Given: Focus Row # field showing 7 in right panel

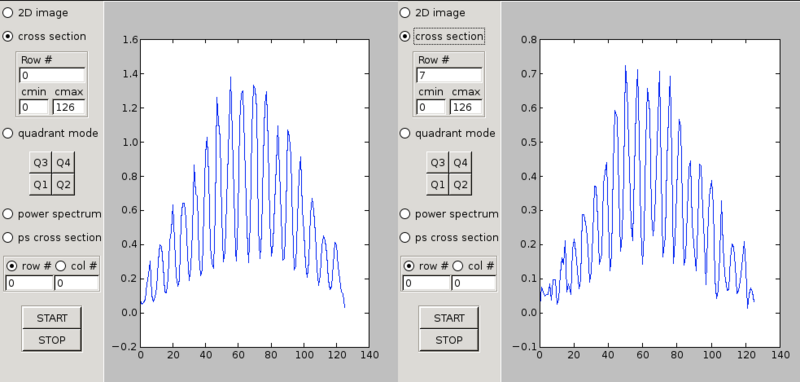Looking at the screenshot, I should (x=449, y=75).
